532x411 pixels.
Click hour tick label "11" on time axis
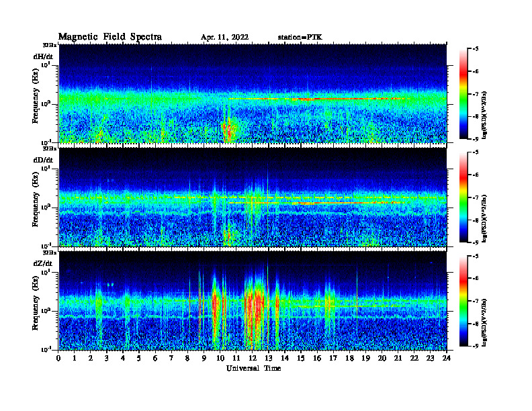(236, 359)
